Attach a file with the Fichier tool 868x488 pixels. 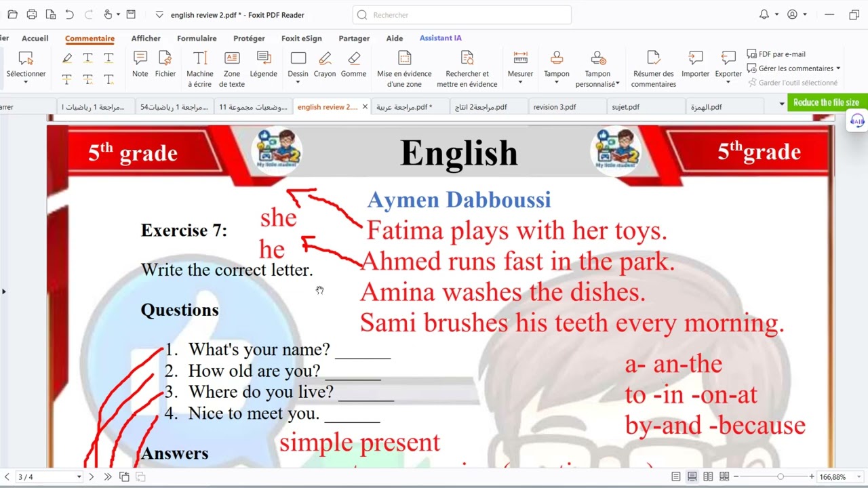pos(165,64)
